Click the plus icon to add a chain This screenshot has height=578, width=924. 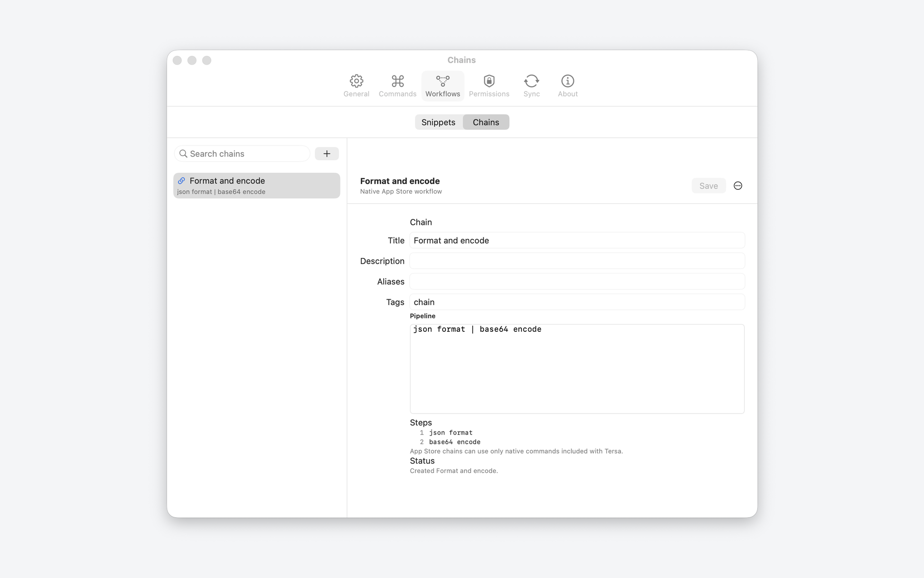(327, 154)
